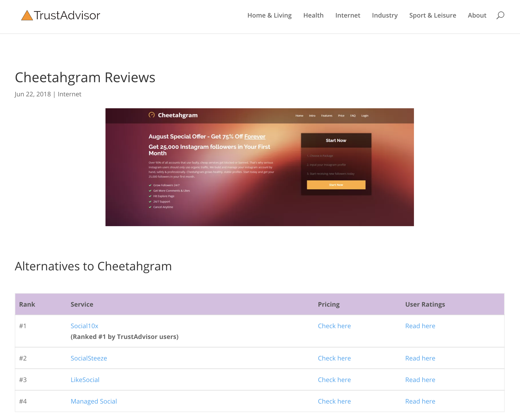Open the Home & Living menu

(x=269, y=15)
